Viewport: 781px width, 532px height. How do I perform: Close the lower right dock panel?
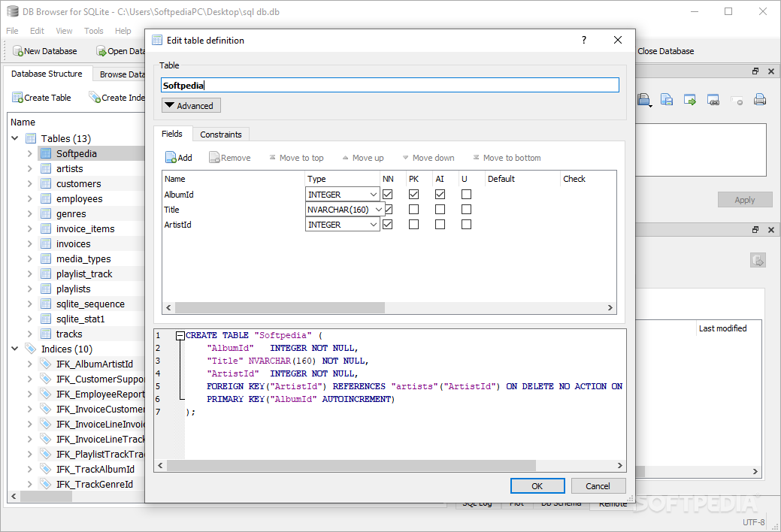(x=771, y=230)
